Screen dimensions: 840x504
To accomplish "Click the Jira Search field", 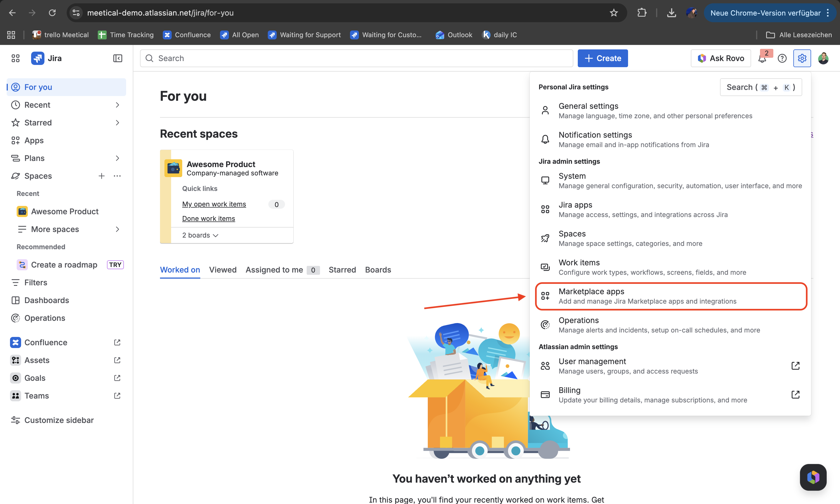I will coord(356,58).
